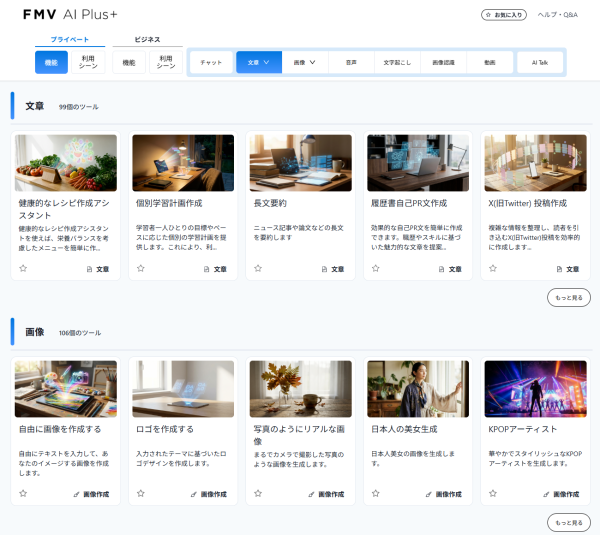Switch to プライベート 利用シーン view
The width and height of the screenshot is (600, 535).
coord(87,62)
